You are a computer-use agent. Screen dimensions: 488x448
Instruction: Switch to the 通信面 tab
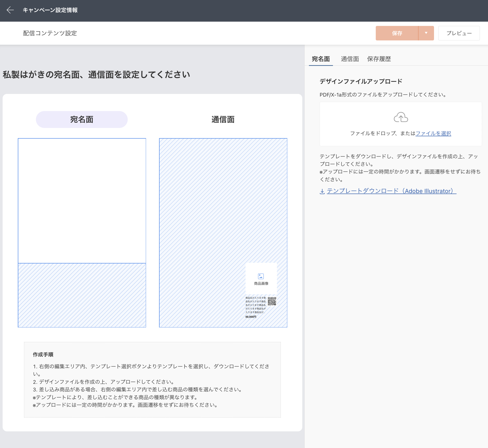pos(350,59)
